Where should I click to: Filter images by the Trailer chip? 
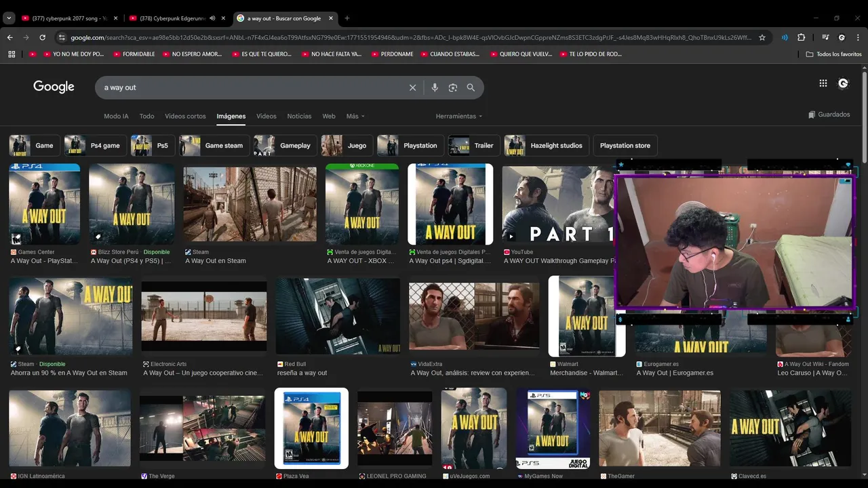(474, 146)
